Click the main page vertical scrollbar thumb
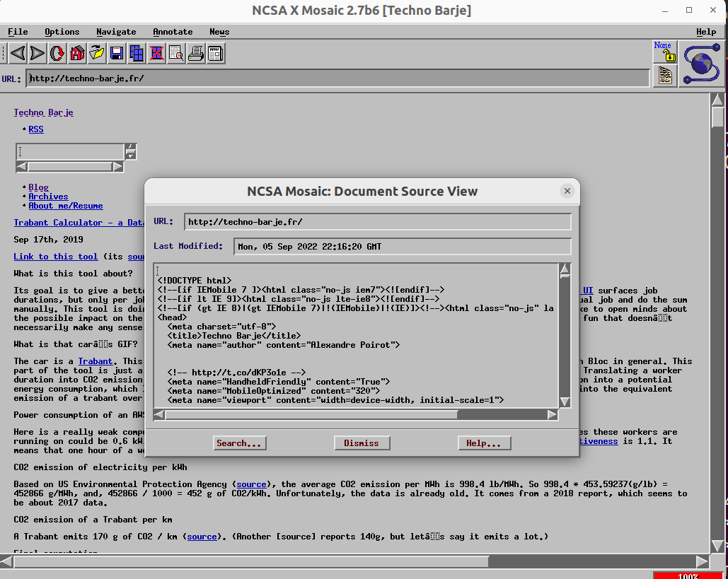Viewport: 728px width, 579px height. (x=717, y=117)
